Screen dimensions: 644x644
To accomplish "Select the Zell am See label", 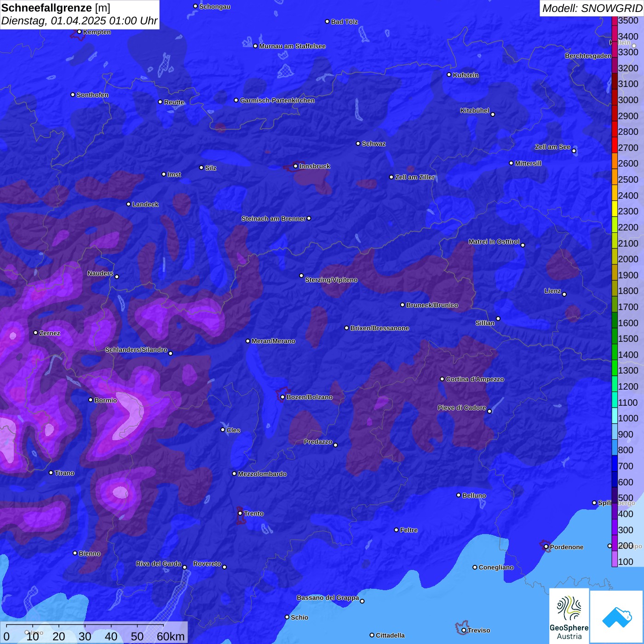I will (x=552, y=147).
